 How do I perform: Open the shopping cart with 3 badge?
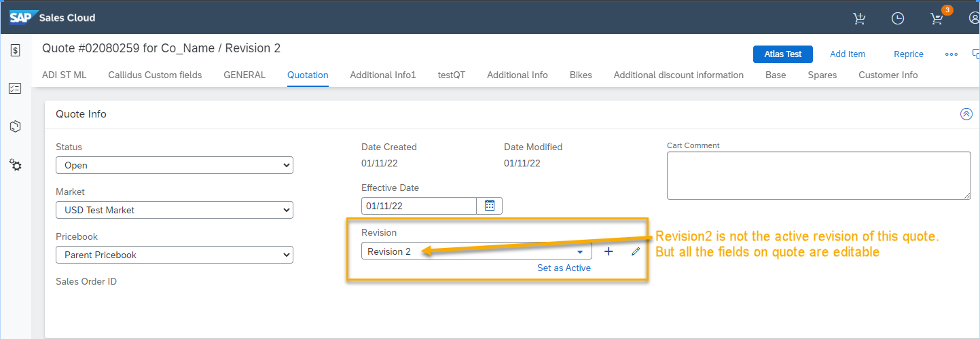tap(938, 18)
